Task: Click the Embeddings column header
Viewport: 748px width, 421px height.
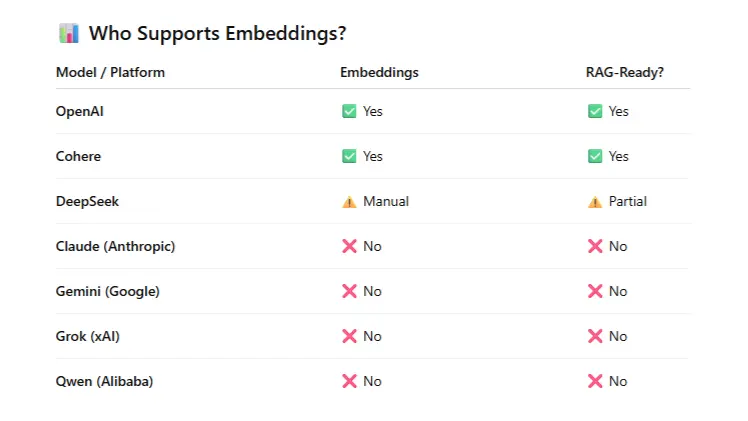Action: 379,72
